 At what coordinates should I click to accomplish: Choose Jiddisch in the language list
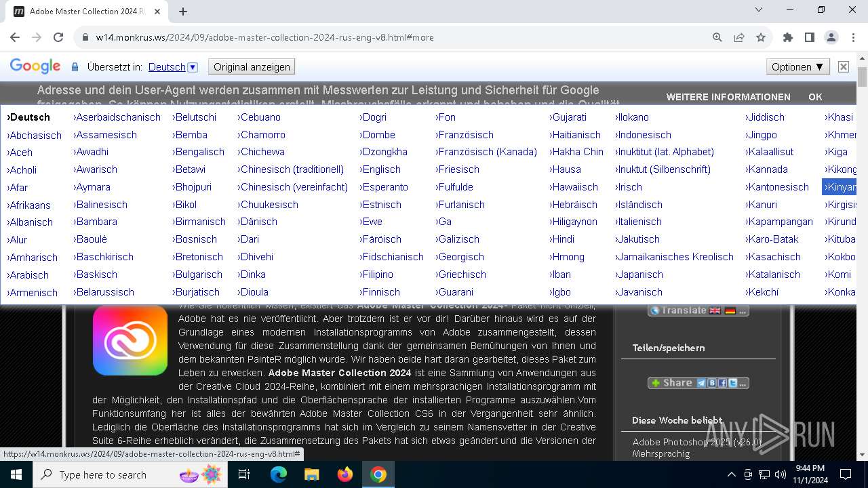765,117
